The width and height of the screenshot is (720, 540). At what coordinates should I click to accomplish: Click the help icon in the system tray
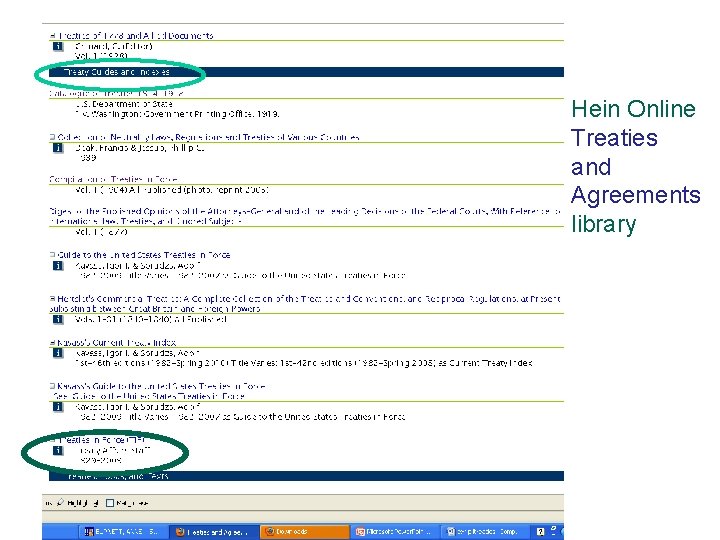[540, 531]
